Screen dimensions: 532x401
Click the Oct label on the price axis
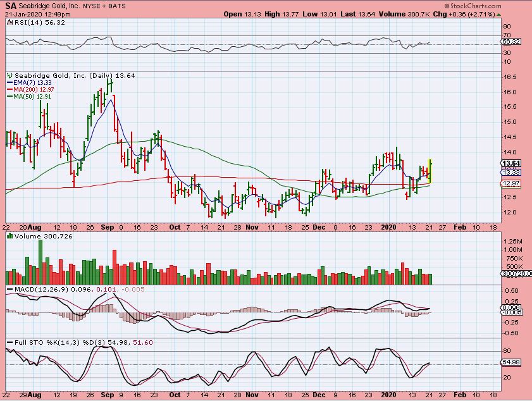point(175,227)
